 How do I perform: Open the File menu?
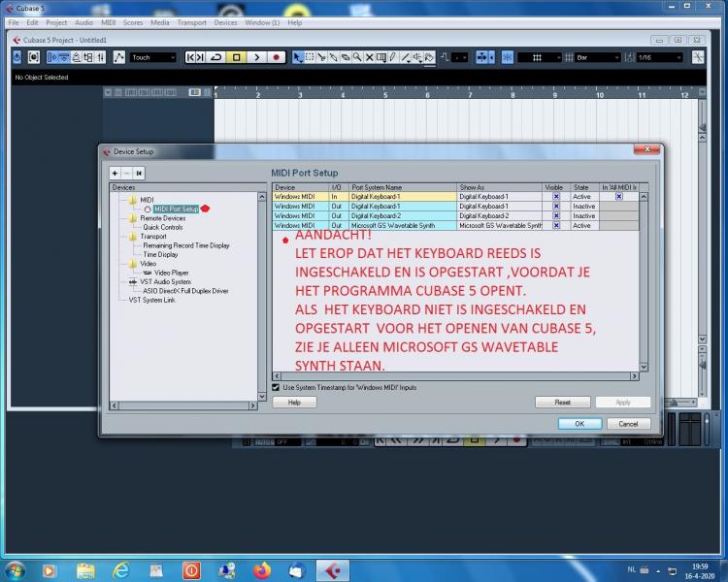pos(14,22)
